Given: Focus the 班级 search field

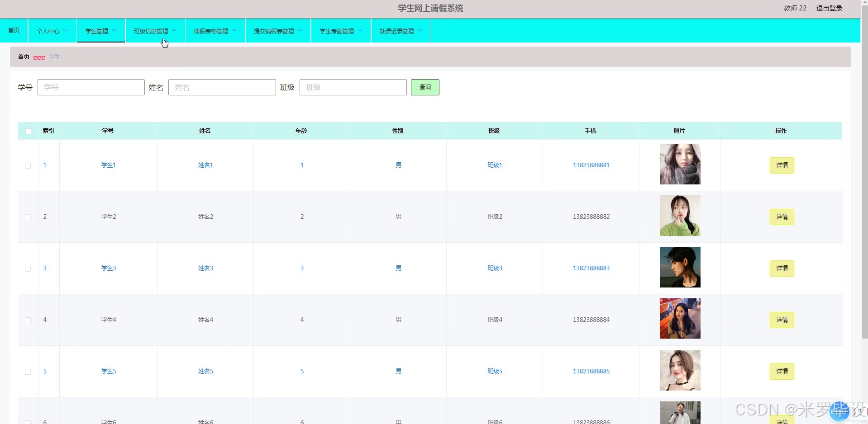Looking at the screenshot, I should (x=353, y=87).
